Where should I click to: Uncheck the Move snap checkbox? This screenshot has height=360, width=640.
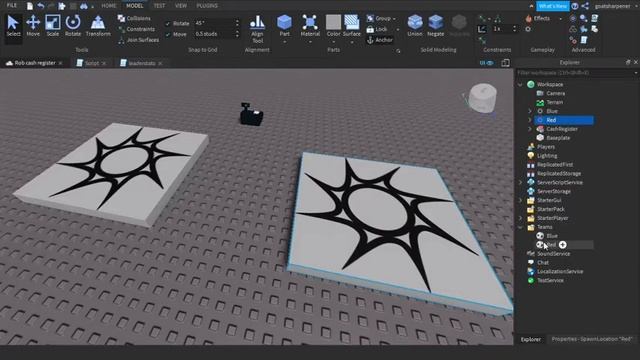click(x=168, y=35)
